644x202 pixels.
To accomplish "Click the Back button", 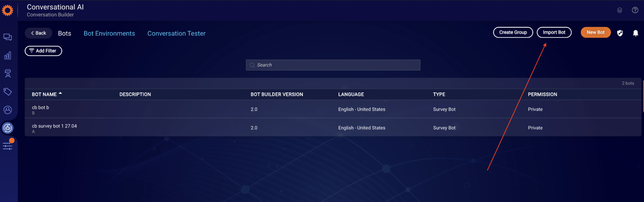I will click(x=38, y=33).
